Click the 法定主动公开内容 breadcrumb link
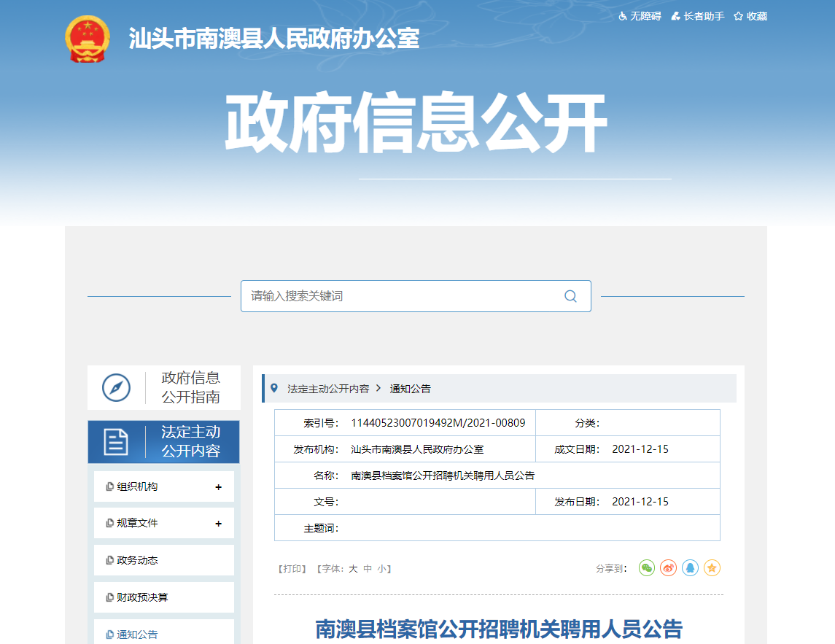 click(328, 389)
